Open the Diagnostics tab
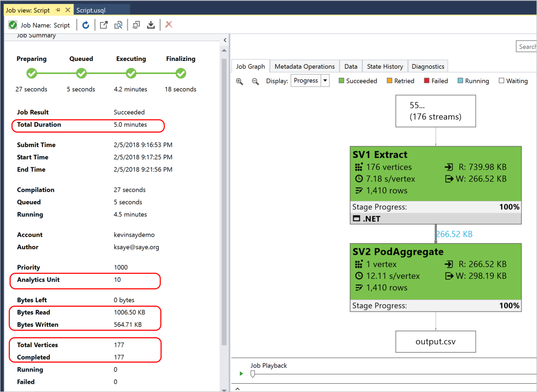537x392 pixels. (428, 66)
